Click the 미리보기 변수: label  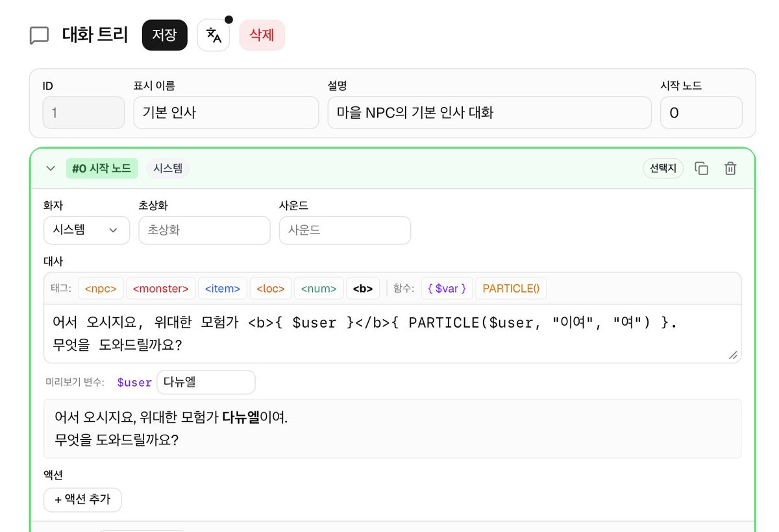75,383
